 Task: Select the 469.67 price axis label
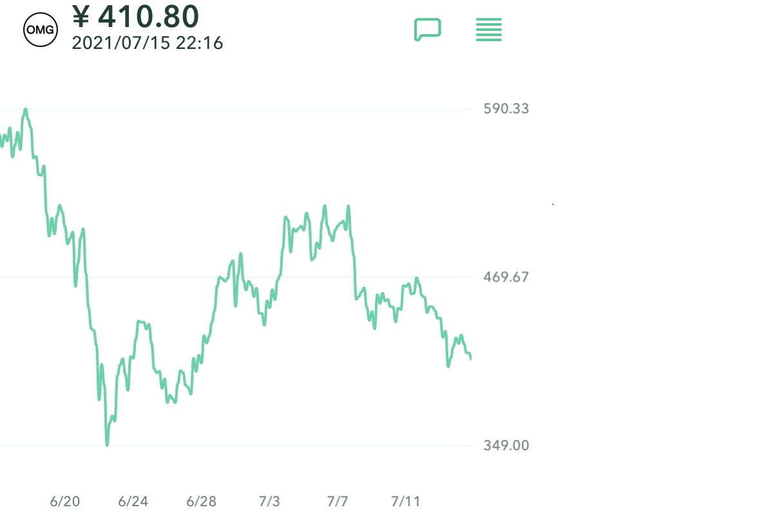point(506,277)
